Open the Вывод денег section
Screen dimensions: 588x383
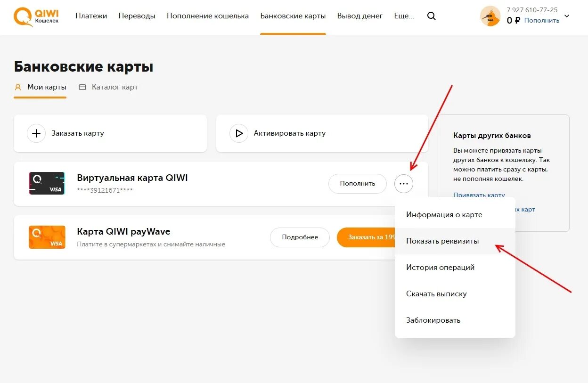click(360, 16)
